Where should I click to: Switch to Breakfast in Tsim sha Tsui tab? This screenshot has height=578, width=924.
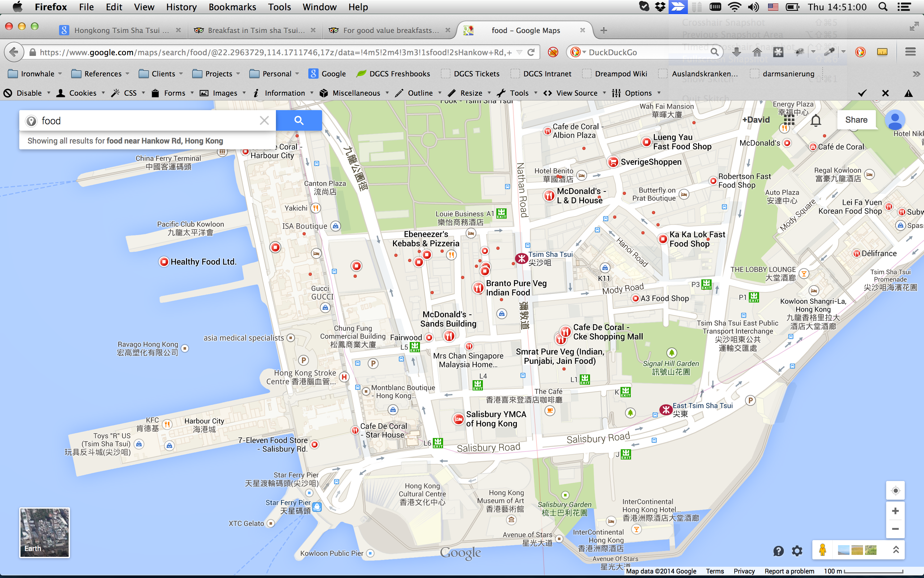(x=255, y=30)
